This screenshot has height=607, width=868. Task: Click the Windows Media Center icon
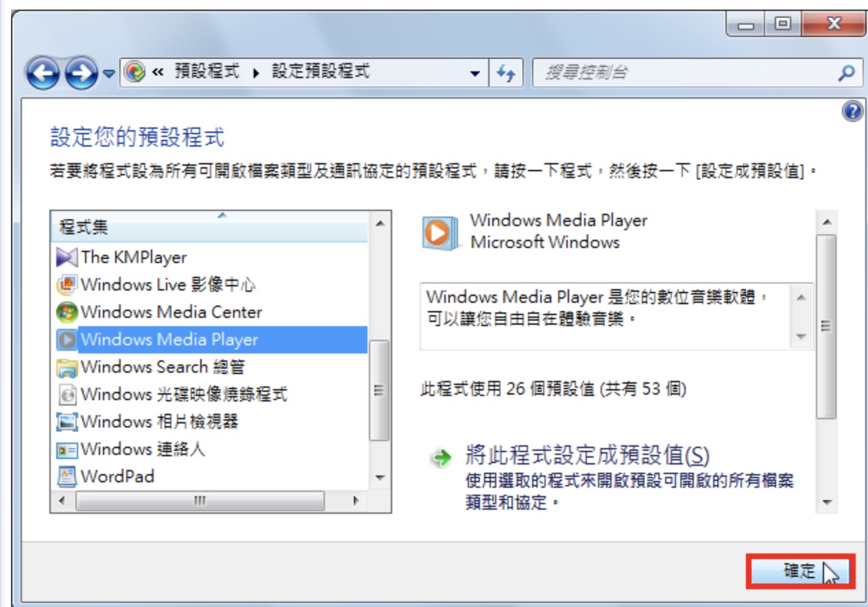coord(67,312)
